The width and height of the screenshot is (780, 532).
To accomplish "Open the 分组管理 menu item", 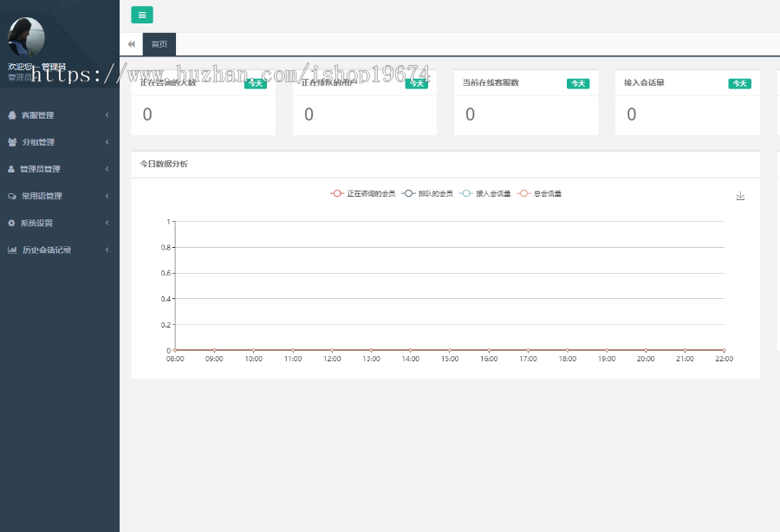I will pyautogui.click(x=38, y=142).
